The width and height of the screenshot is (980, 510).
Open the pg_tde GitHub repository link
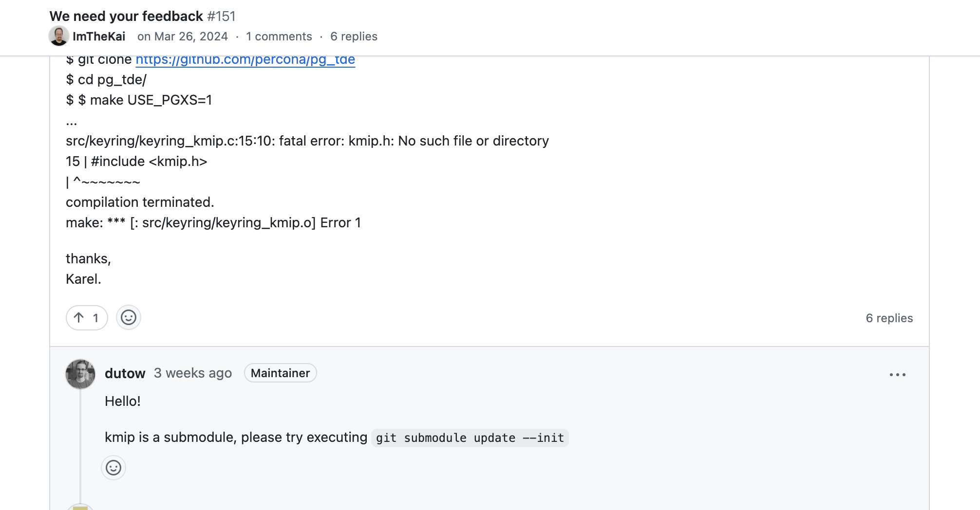[x=245, y=59]
